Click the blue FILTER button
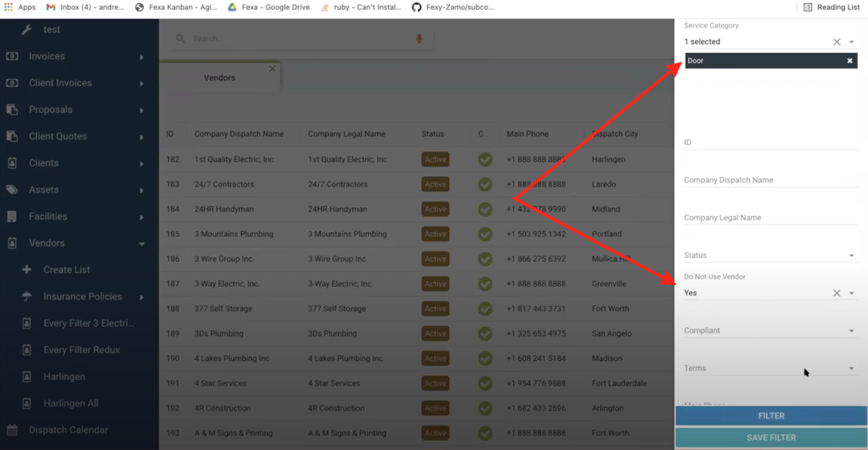This screenshot has height=450, width=868. tap(771, 416)
